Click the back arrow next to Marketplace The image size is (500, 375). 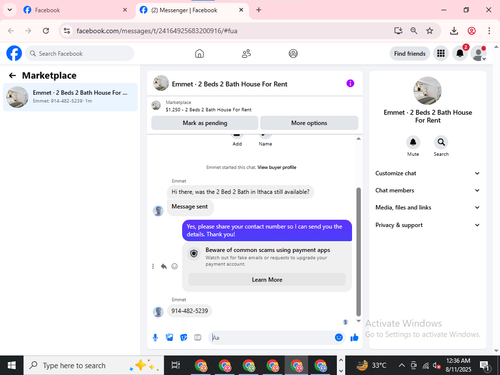pyautogui.click(x=12, y=76)
